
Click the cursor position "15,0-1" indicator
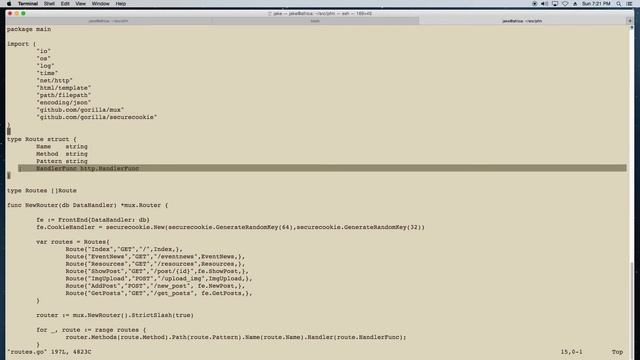click(x=571, y=352)
